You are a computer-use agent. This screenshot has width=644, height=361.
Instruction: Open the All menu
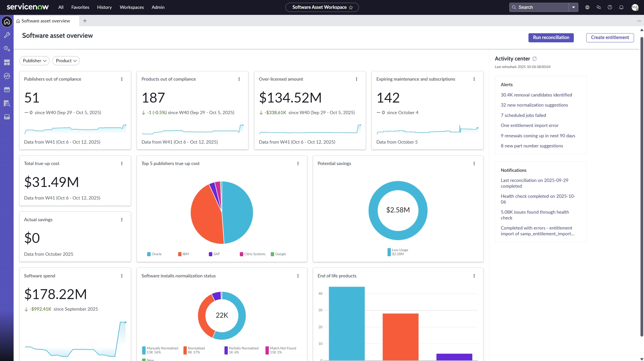click(x=61, y=7)
